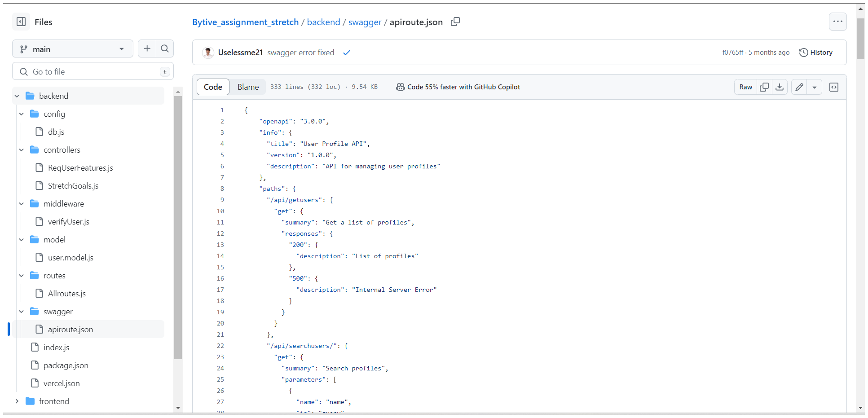Open more edit options dropdown arrow
This screenshot has width=868, height=418.
(815, 87)
